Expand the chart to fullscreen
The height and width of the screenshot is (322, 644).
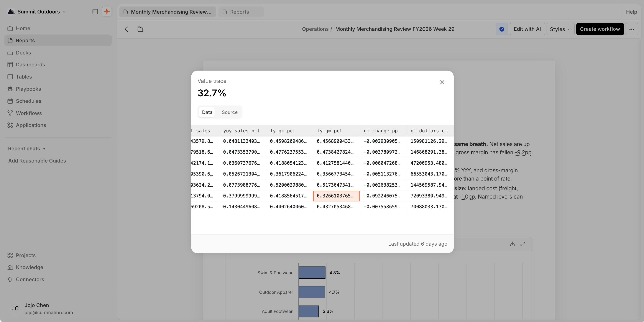click(522, 244)
